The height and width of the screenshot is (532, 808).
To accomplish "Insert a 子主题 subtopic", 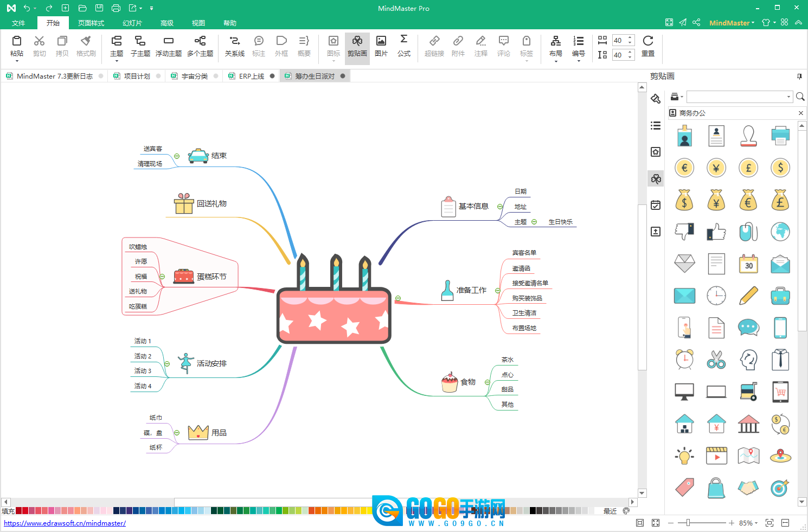I will click(140, 47).
